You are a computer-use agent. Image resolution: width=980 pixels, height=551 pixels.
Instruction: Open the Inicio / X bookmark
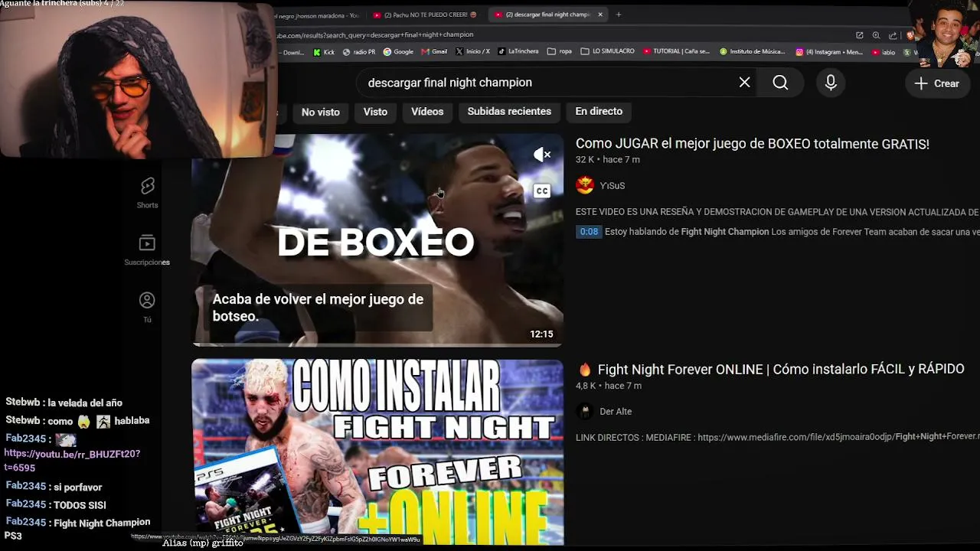472,52
